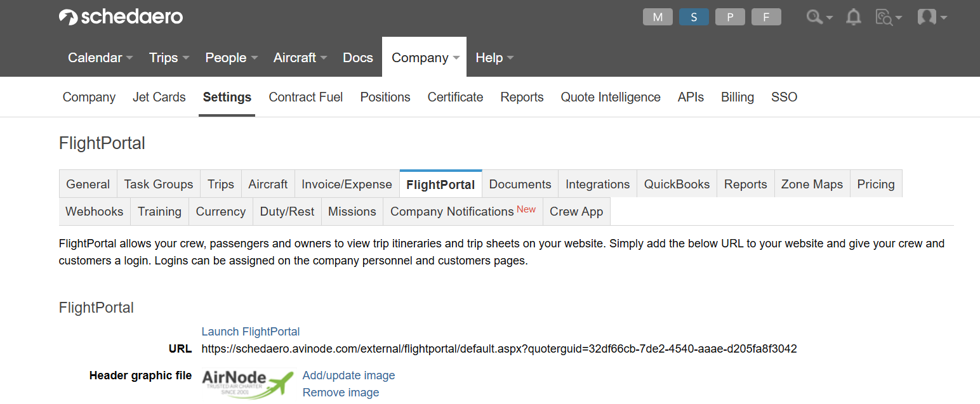The width and height of the screenshot is (980, 404).
Task: Switch to the Company Notifications tab
Action: (x=463, y=211)
